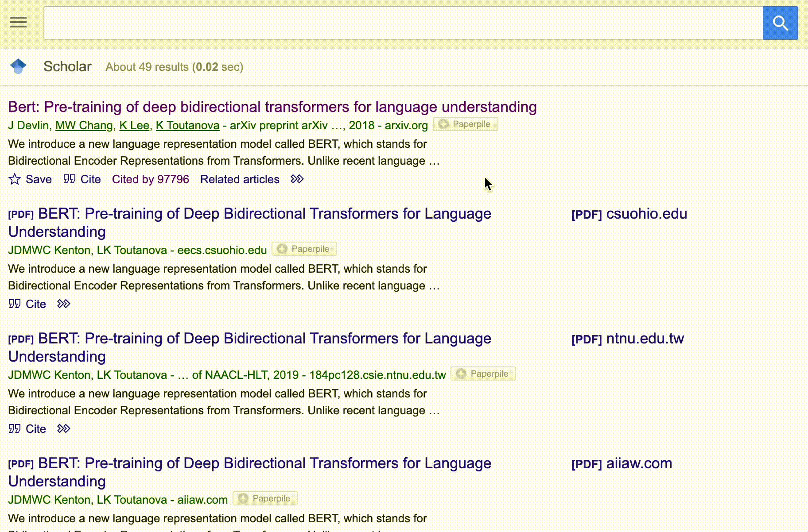Click the blue search magnifier button
This screenshot has height=532, width=808.
click(780, 23)
